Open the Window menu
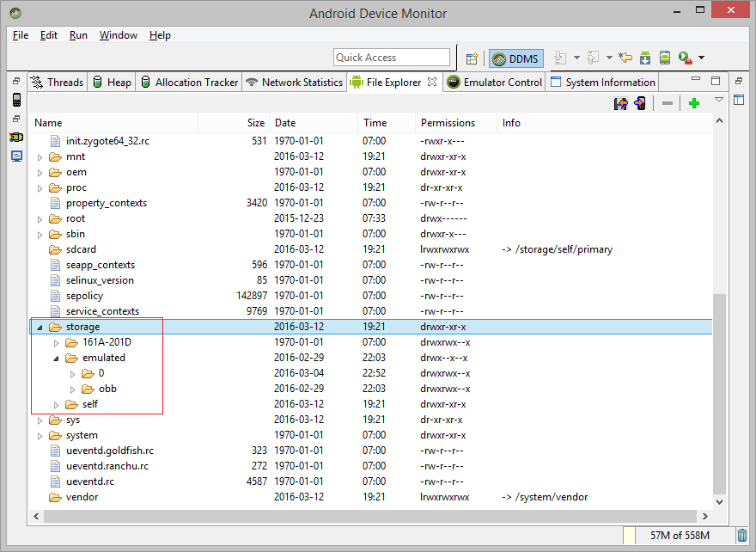756x552 pixels. click(119, 35)
